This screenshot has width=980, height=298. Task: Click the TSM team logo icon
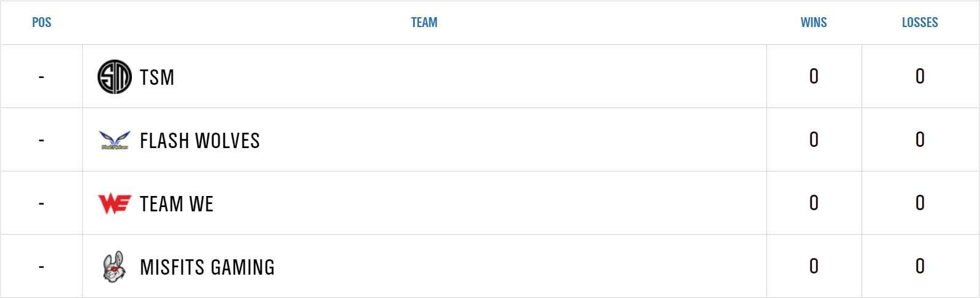pyautogui.click(x=115, y=77)
